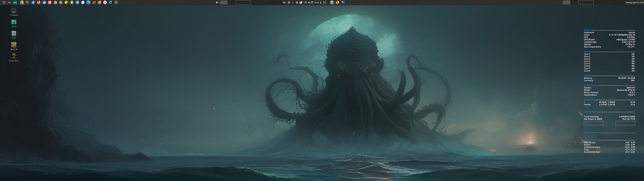Open OBS Studio from the launcher
644x181 pixels.
pyautogui.click(x=116, y=3)
